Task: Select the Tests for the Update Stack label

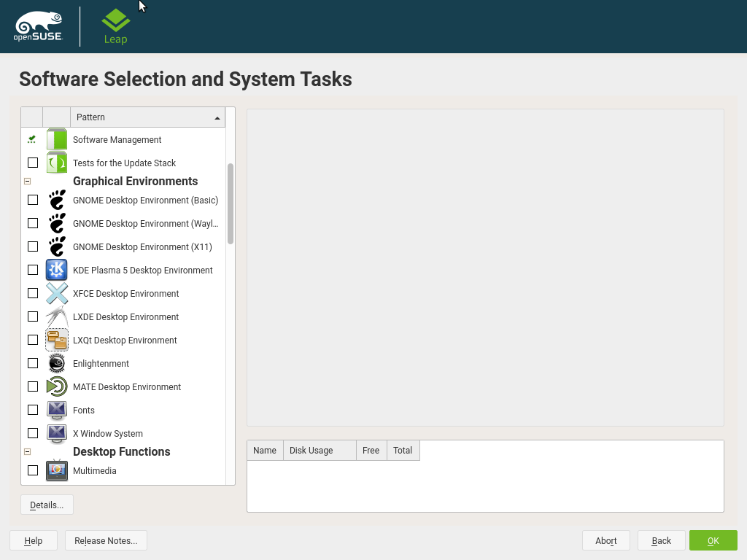Action: (x=124, y=163)
